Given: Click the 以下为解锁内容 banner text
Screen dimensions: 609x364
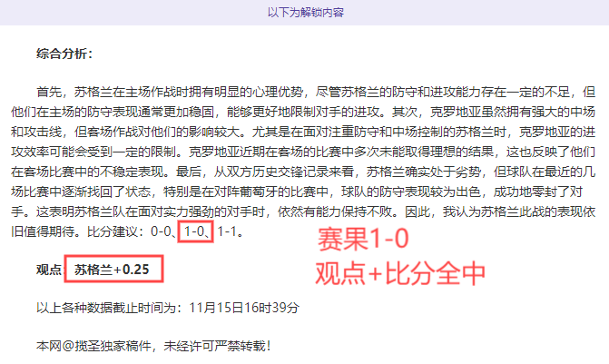Looking at the screenshot, I should tap(305, 13).
